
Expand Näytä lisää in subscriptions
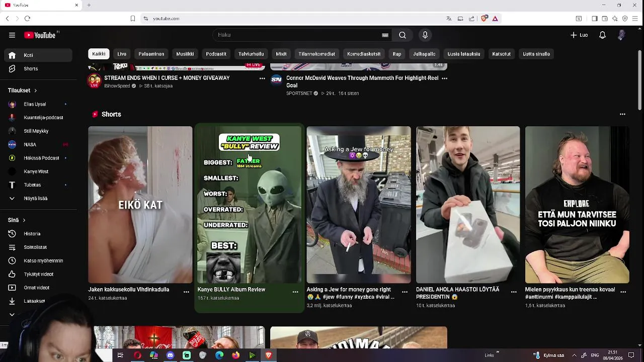pos(38,199)
